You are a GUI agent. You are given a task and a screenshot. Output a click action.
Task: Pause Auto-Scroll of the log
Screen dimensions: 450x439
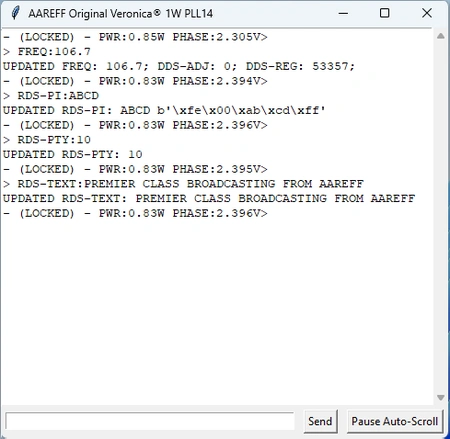click(x=395, y=421)
